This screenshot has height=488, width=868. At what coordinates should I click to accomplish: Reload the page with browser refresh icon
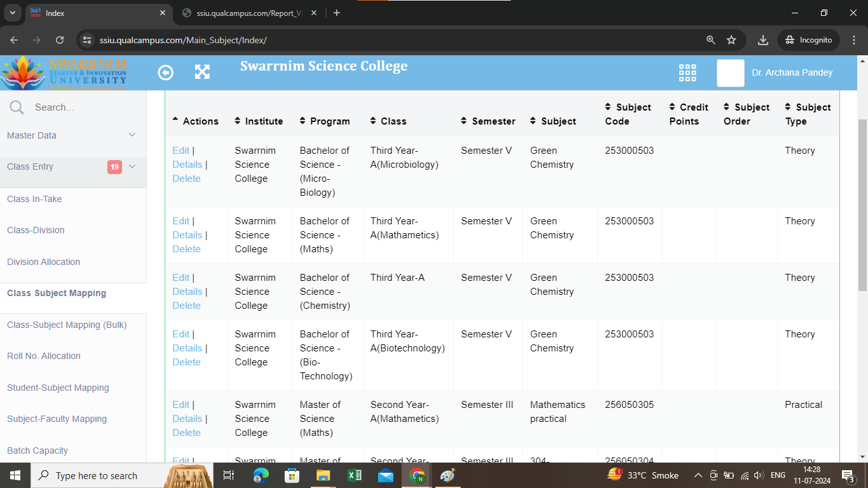pos(60,39)
